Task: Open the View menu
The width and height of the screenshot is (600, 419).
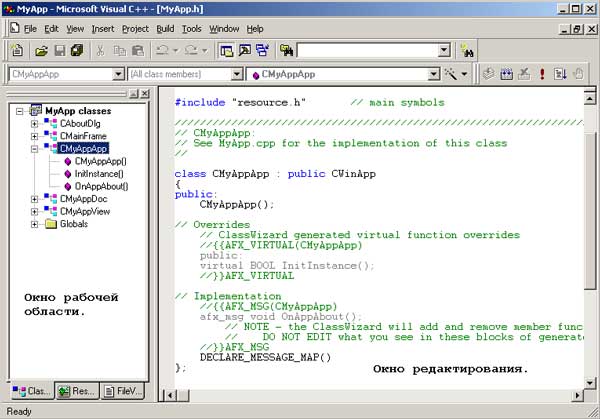Action: click(75, 29)
